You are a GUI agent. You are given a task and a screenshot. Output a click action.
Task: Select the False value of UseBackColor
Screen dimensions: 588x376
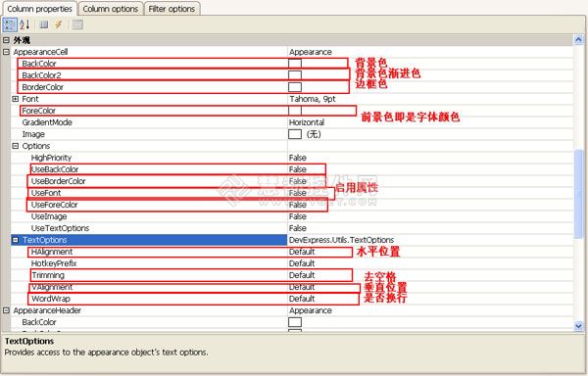(x=298, y=169)
